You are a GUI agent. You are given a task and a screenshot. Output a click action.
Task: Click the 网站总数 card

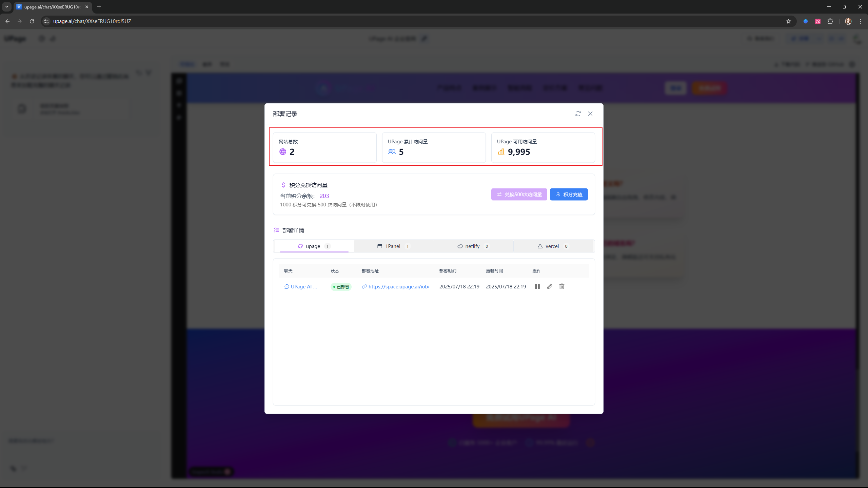[x=325, y=148]
